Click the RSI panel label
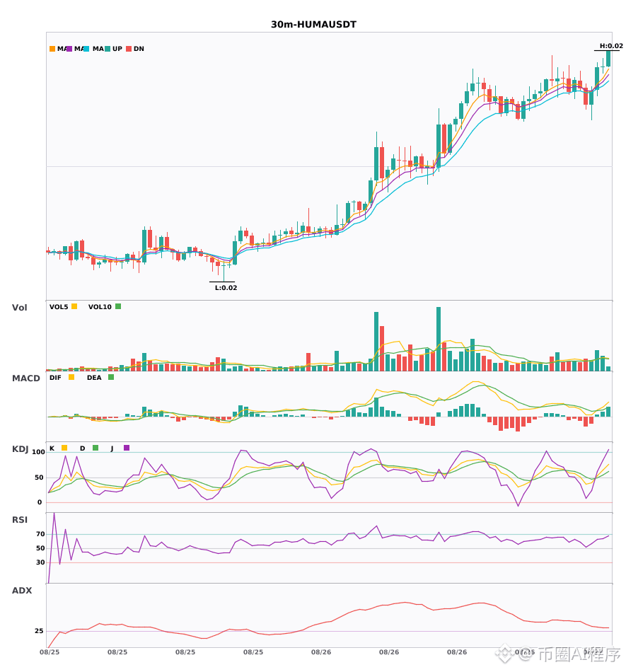 coord(20,520)
